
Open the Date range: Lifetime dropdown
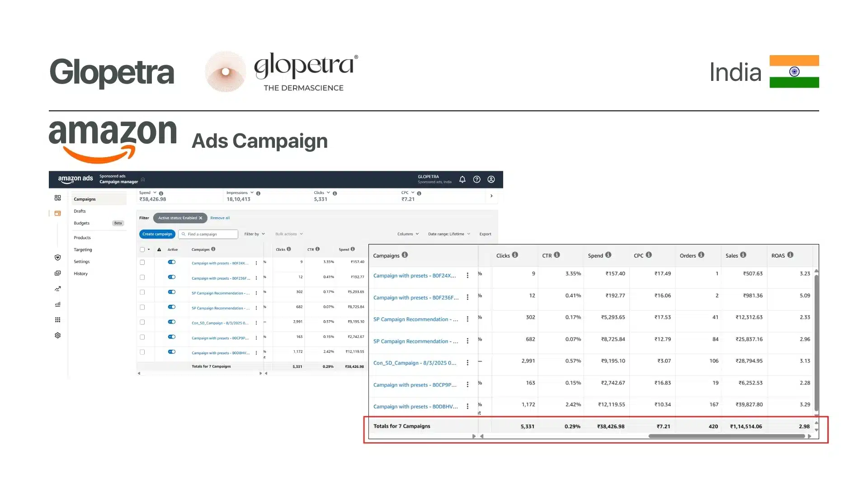click(x=449, y=234)
